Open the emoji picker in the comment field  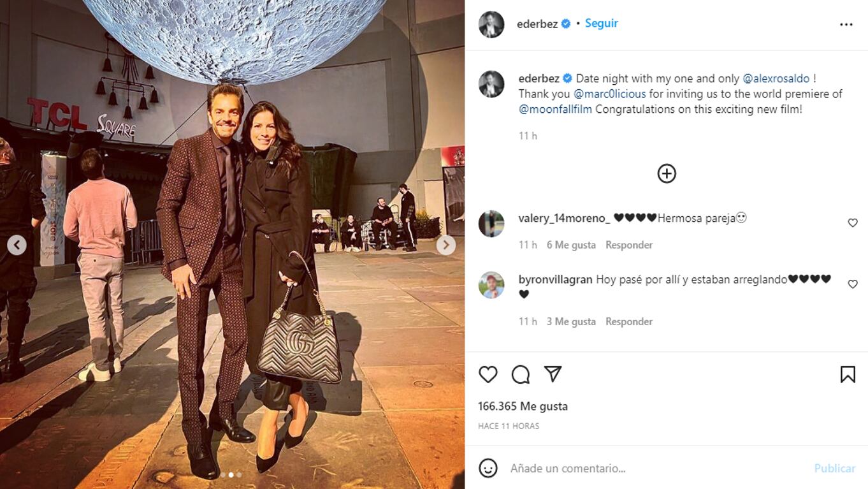click(489, 467)
